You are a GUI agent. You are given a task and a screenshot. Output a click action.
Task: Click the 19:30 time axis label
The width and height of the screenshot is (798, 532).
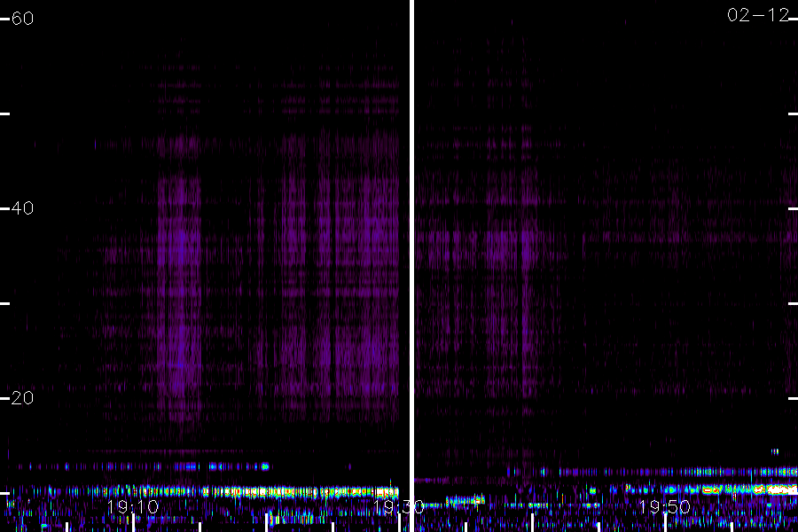[399, 507]
